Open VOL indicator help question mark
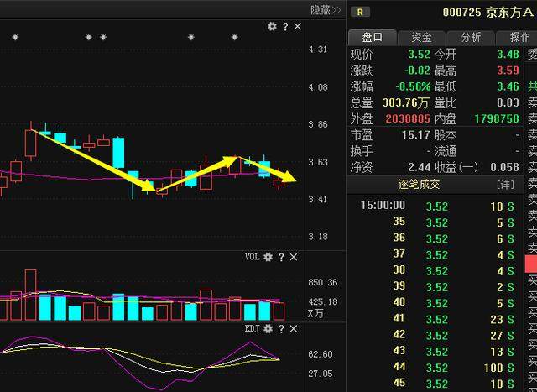 (x=281, y=257)
